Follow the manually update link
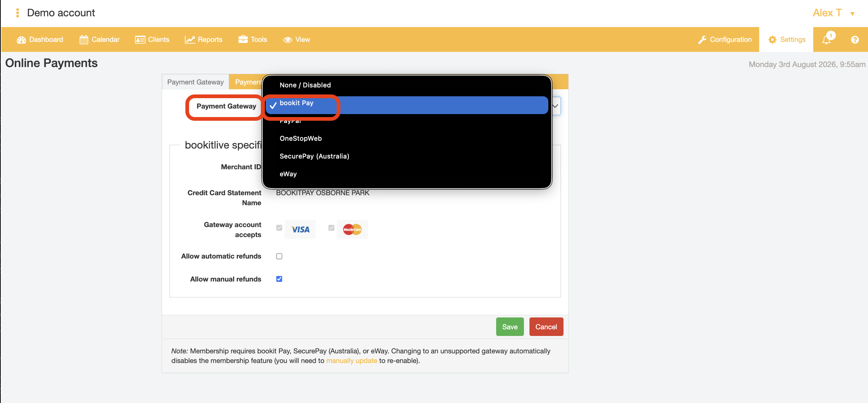This screenshot has height=403, width=868. point(351,361)
